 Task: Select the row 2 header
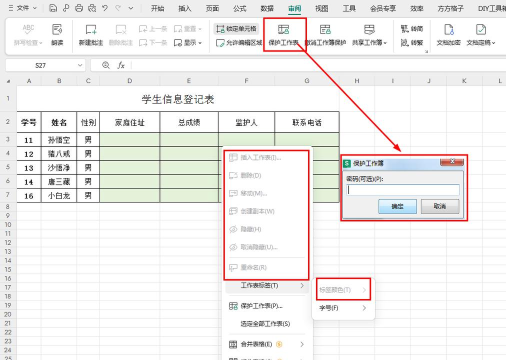pos(8,122)
